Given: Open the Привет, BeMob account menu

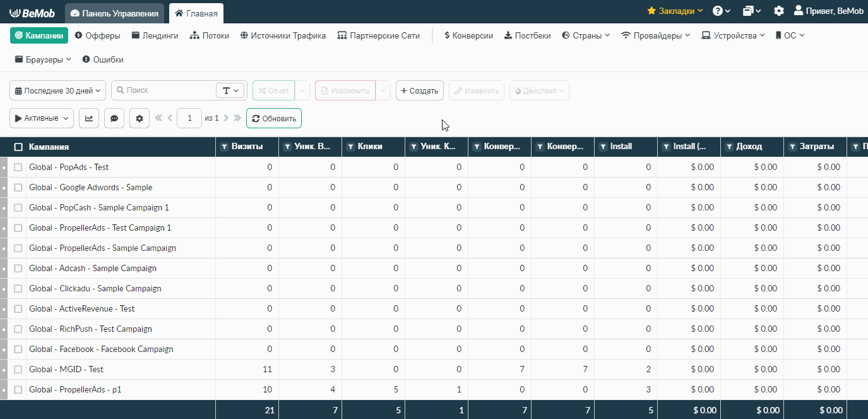Looking at the screenshot, I should [829, 11].
